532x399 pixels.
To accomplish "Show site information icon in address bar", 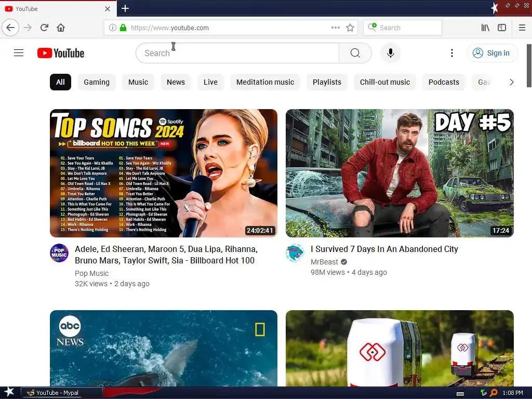I will tap(113, 28).
